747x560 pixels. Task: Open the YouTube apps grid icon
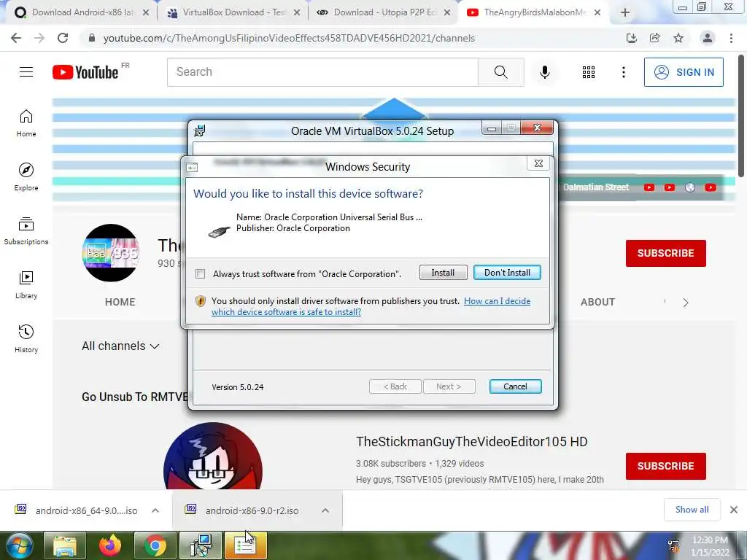click(x=589, y=72)
